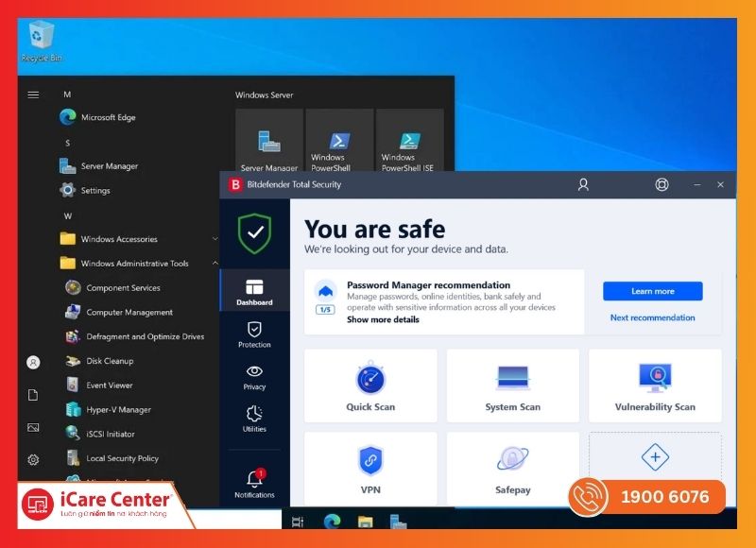Click the Windows Server group title
Image resolution: width=756 pixels, height=548 pixels.
tap(265, 94)
